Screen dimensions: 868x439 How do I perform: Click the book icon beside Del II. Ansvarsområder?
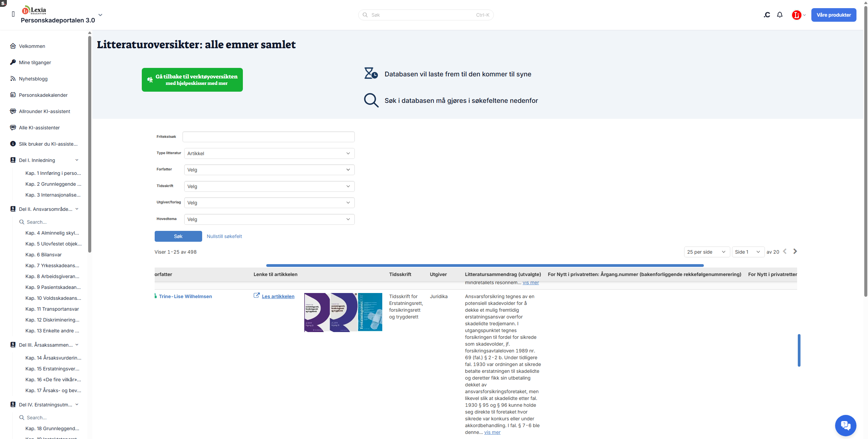[x=13, y=209]
